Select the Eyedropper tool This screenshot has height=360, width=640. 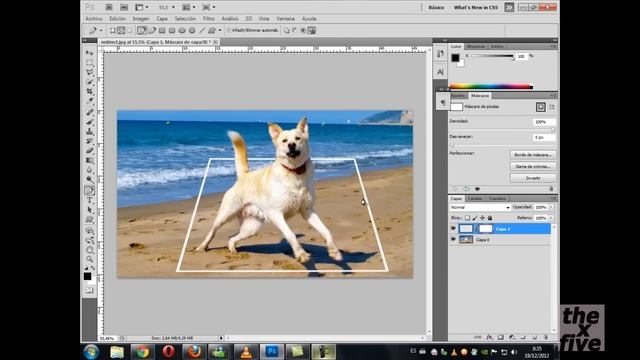tap(89, 101)
